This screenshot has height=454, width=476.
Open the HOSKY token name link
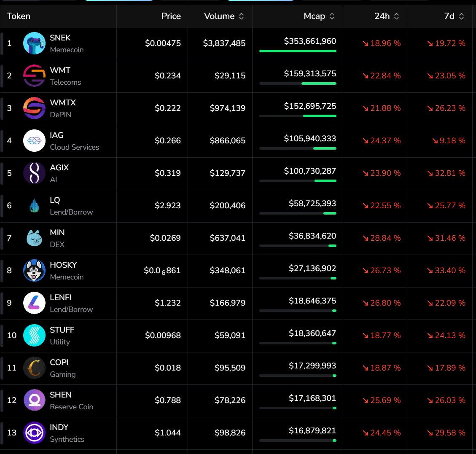click(x=63, y=265)
